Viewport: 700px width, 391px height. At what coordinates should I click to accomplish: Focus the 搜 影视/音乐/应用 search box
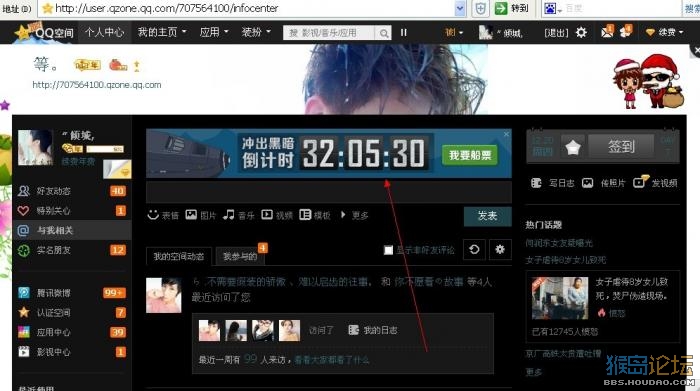pyautogui.click(x=329, y=33)
